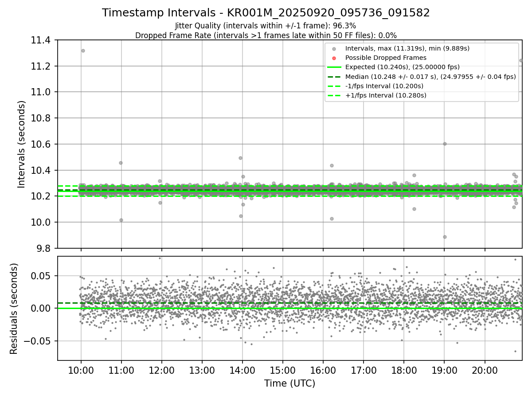Click the 'Median (10.248 +/- 0.017 s)' legend entry

click(430, 77)
